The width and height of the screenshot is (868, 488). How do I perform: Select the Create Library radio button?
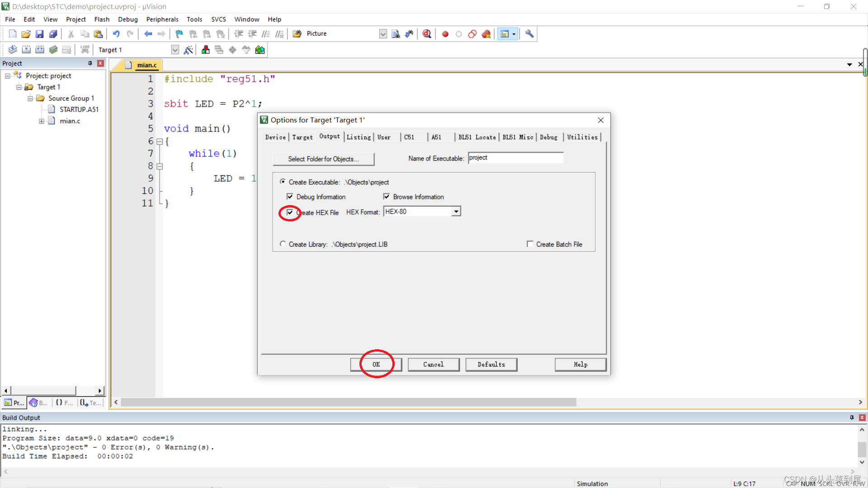pos(283,244)
